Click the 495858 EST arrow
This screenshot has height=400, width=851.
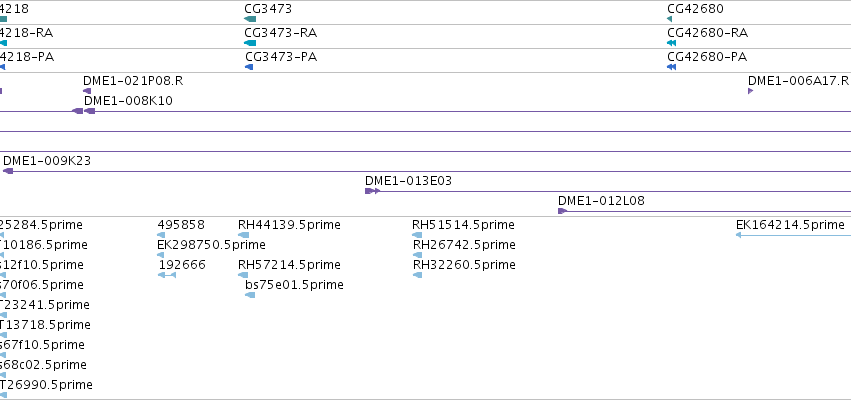click(161, 235)
